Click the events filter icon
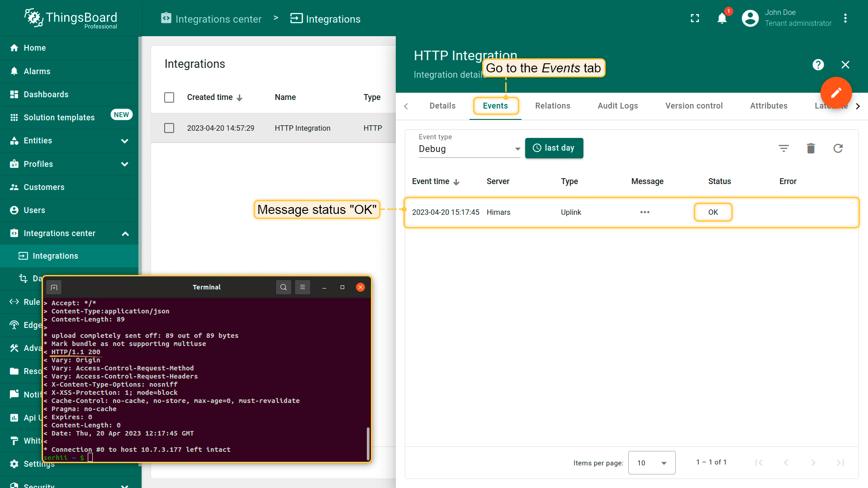Image resolution: width=868 pixels, height=488 pixels. (783, 148)
